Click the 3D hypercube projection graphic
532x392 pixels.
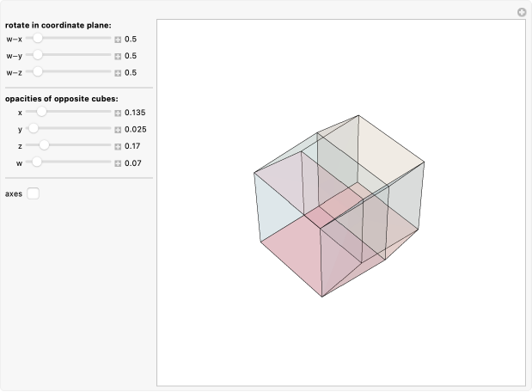tap(339, 206)
